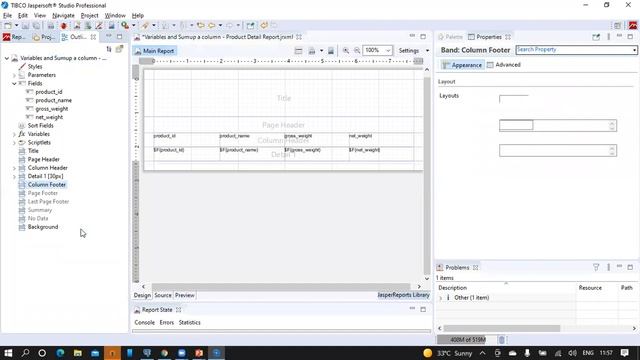Click the Save toolbar icon

[25, 25]
